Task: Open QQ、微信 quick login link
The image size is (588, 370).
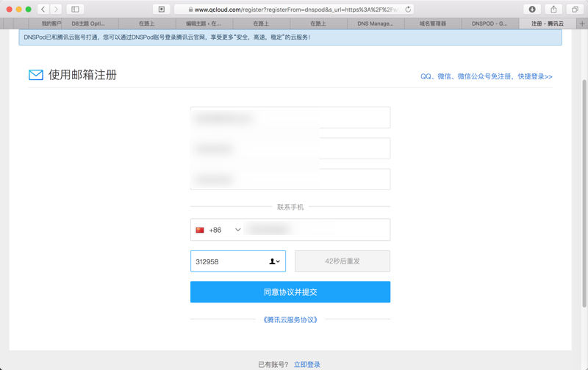Action: click(x=487, y=76)
